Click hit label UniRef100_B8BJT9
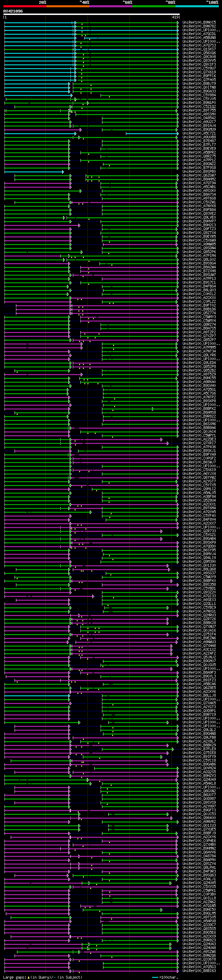Image resolution: width=222 pixels, height=980 pixels. (x=199, y=84)
